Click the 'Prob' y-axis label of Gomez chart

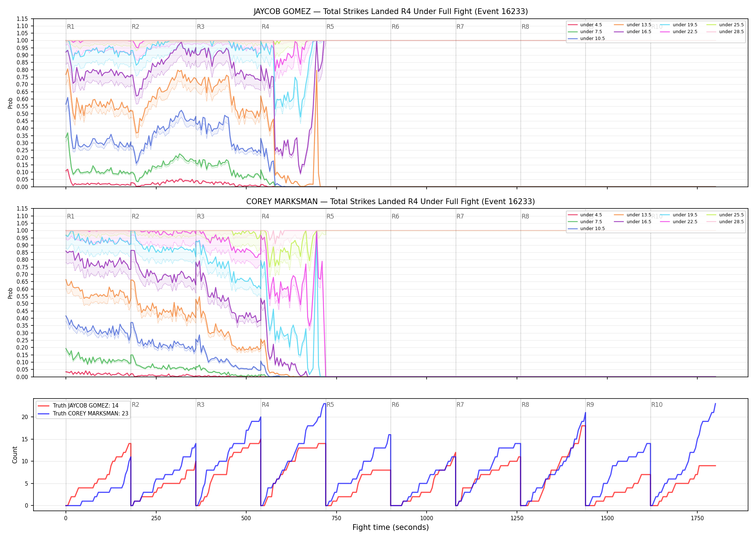(10, 103)
